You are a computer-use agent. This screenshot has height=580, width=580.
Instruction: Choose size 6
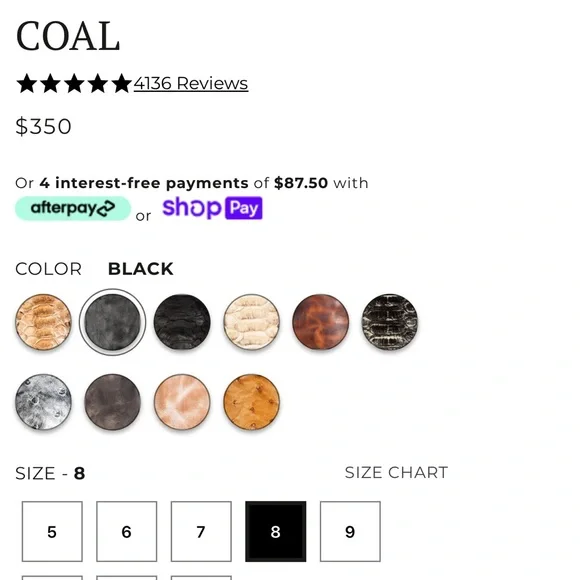[127, 532]
